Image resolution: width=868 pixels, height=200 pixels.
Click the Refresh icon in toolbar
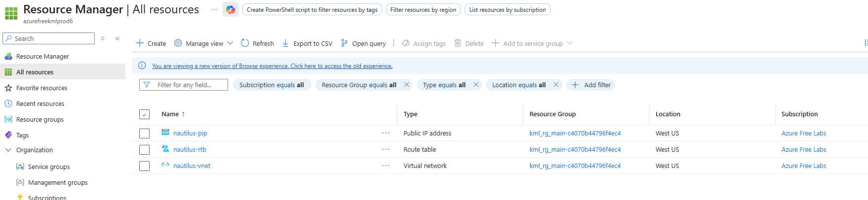[245, 43]
